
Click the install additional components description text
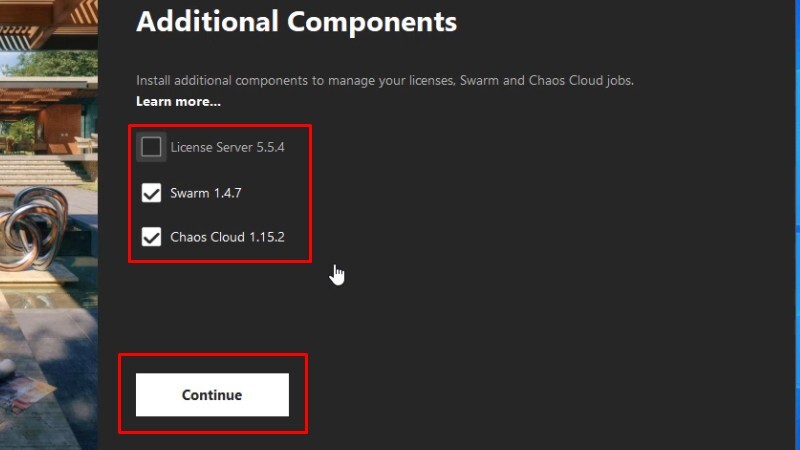[385, 81]
